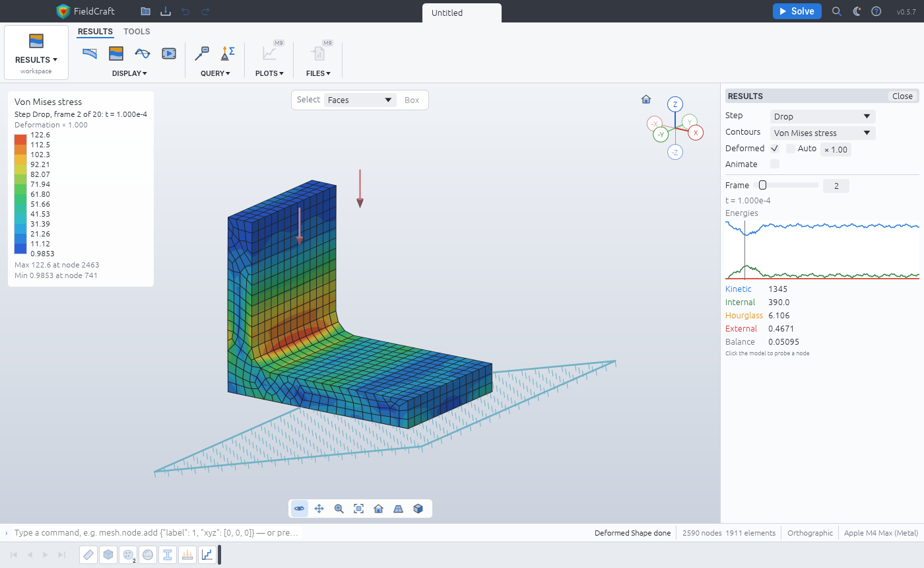Click the Solve button
Viewport: 924px width, 568px height.
(x=797, y=11)
